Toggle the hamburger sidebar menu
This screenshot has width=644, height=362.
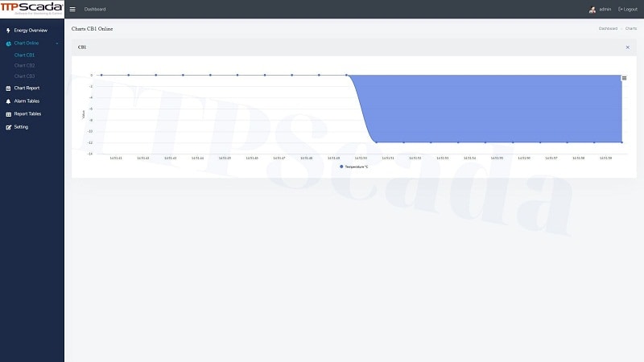tap(72, 10)
